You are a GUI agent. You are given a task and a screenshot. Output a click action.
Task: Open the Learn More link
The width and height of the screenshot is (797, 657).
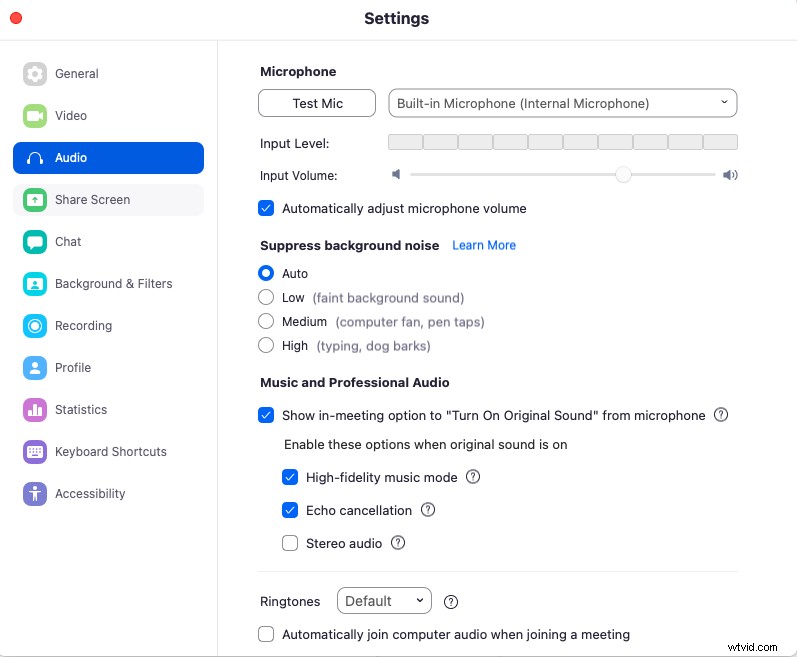coord(484,245)
